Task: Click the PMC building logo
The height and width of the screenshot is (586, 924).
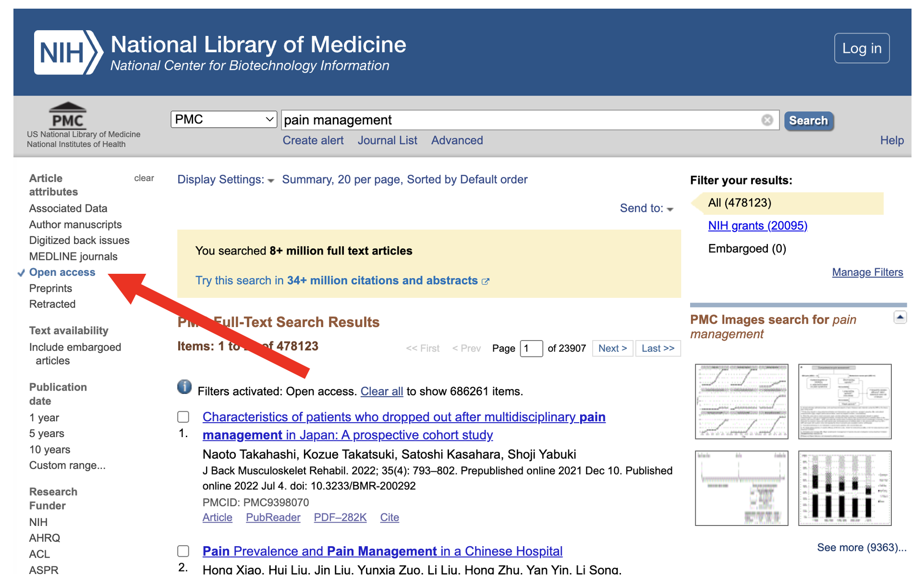Action: 68,116
